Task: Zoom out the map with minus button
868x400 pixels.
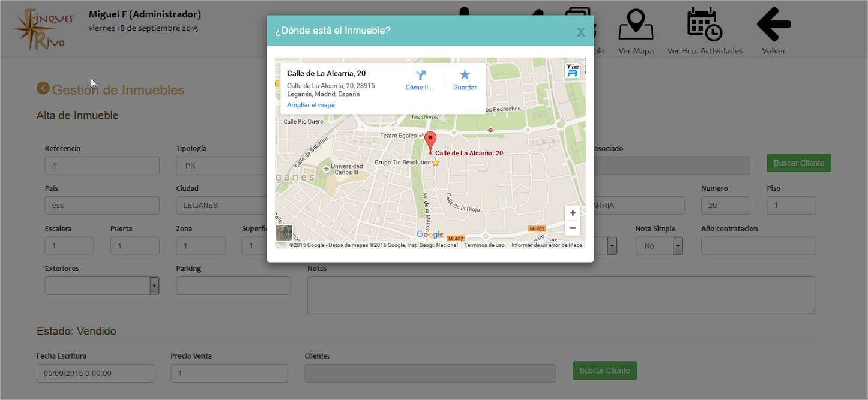Action: click(x=573, y=228)
